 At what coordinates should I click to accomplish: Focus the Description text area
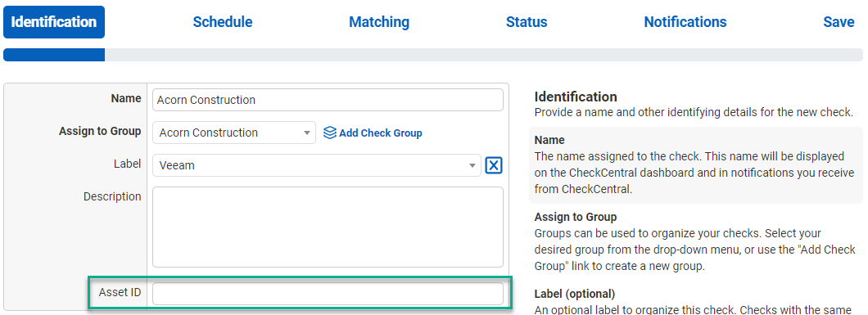[x=328, y=227]
